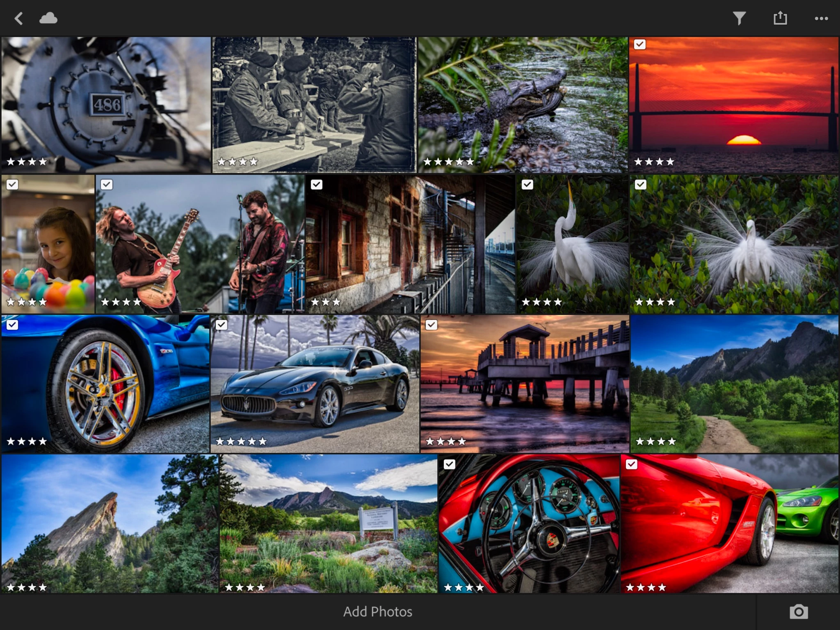Viewport: 840px width, 630px height.
Task: Open the black and white soldiers photo
Action: point(314,105)
